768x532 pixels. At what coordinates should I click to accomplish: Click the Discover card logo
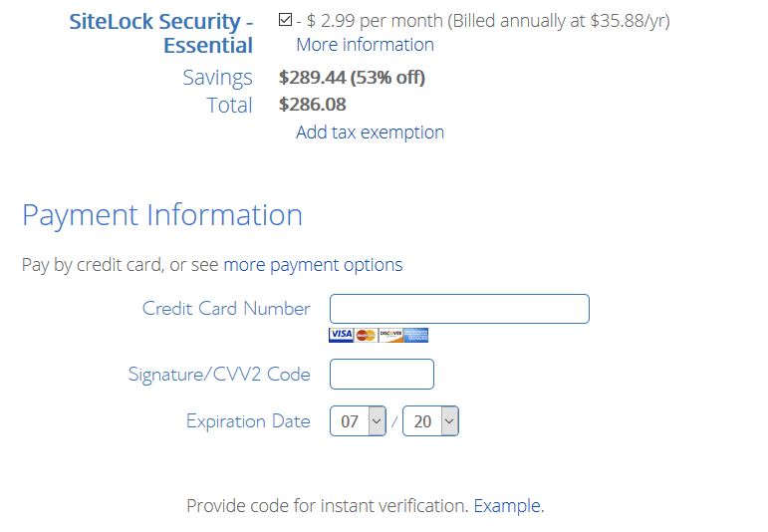390,335
